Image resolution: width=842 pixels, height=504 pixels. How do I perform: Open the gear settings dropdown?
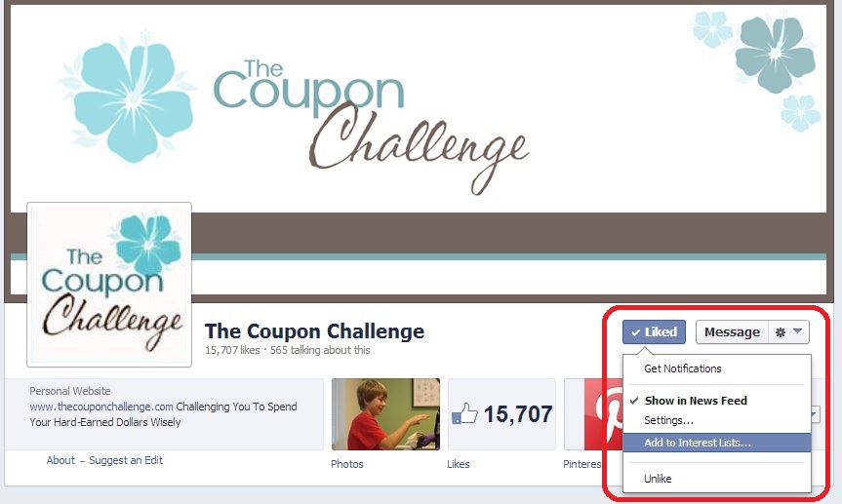[789, 332]
